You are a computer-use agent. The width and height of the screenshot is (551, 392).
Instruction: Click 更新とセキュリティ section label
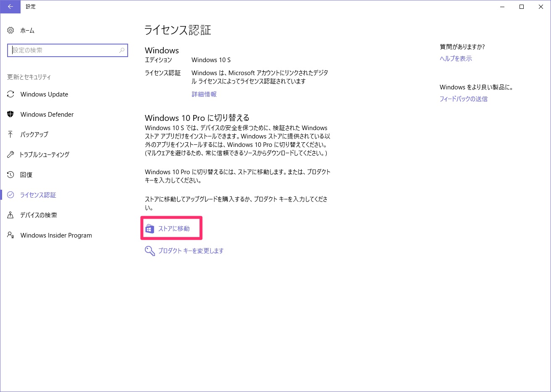29,77
